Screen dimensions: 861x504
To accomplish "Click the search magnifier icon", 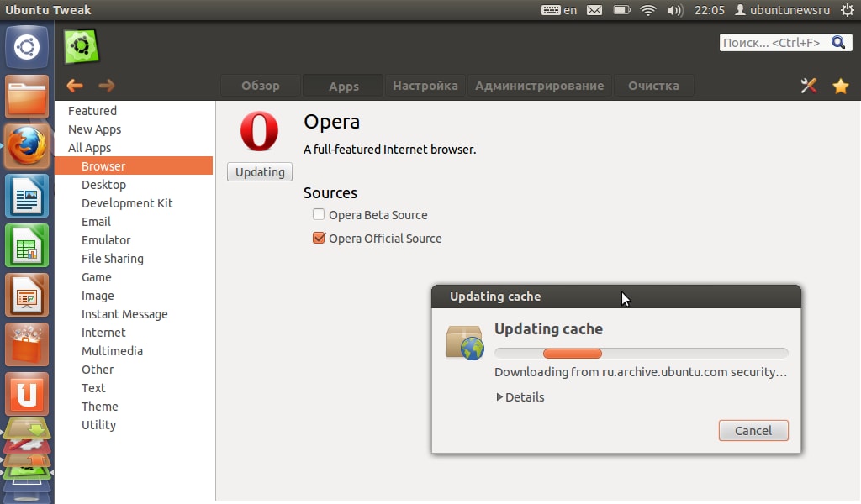I will pyautogui.click(x=838, y=42).
